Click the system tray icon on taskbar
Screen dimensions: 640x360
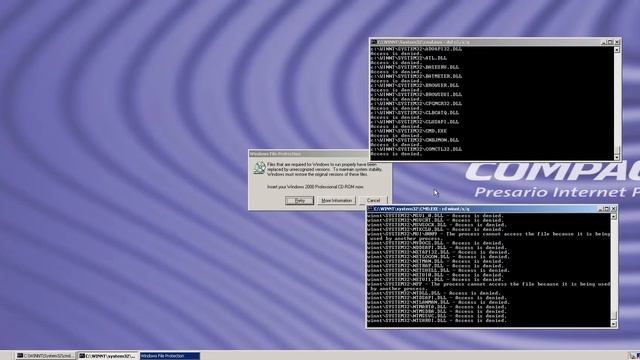tap(633, 356)
